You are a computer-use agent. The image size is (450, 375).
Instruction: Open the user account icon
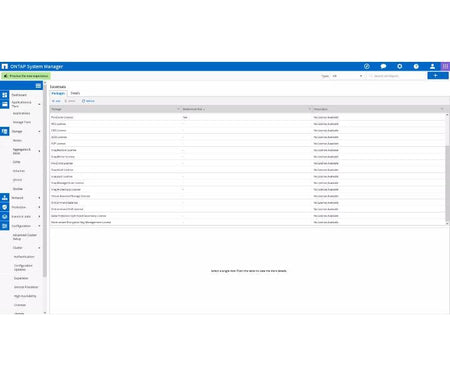pos(432,66)
